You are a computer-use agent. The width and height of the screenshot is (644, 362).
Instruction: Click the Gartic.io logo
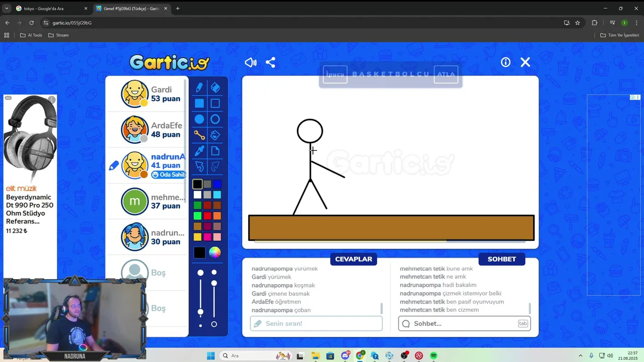coord(169,63)
